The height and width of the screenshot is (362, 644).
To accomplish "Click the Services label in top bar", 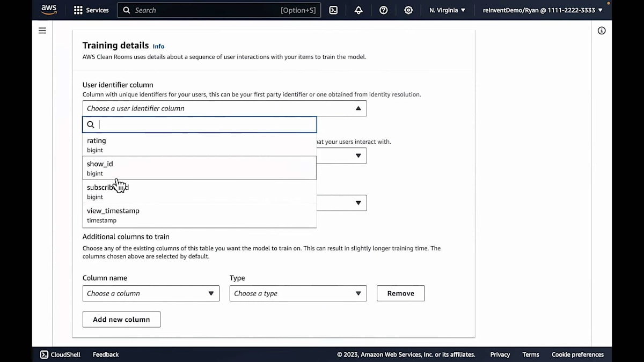I will pos(97,10).
